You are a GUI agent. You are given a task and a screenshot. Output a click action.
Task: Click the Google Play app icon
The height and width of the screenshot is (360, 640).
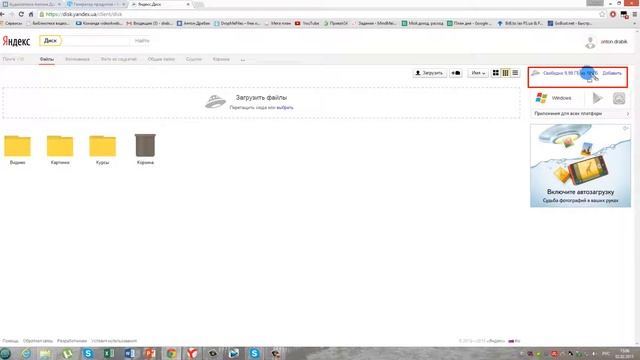point(598,98)
